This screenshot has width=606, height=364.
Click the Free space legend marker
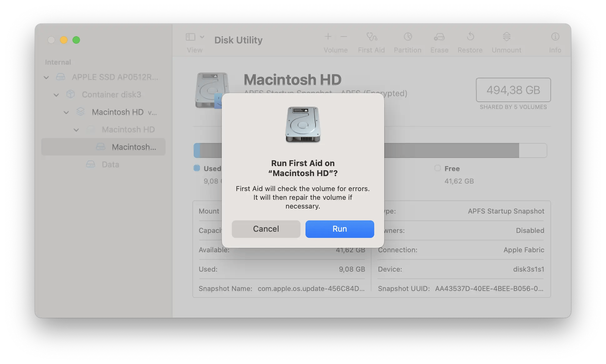[x=438, y=168]
